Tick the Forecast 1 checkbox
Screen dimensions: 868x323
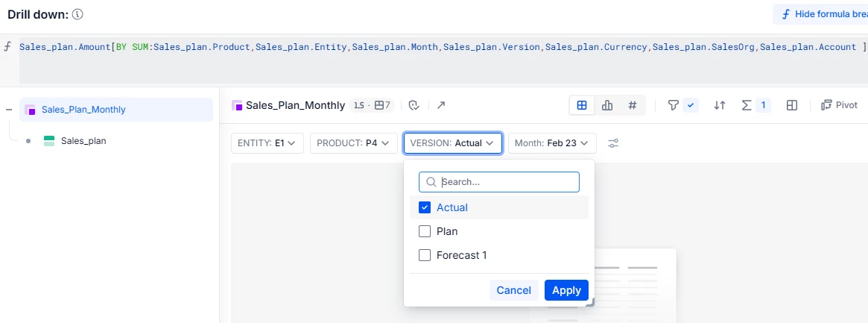pyautogui.click(x=425, y=255)
